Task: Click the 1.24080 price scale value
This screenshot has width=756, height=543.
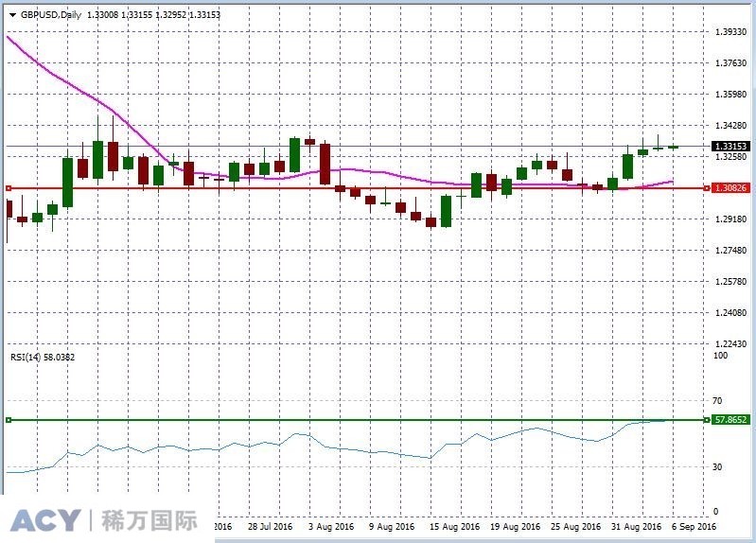Action: coord(731,313)
